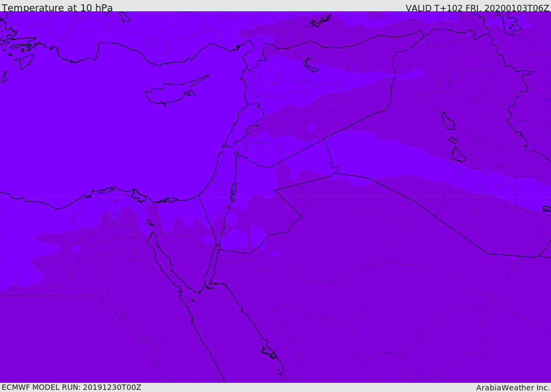This screenshot has height=392, width=551.
Task: Click the 'ArabiaWeather Inc' credit text
Action: point(513,388)
